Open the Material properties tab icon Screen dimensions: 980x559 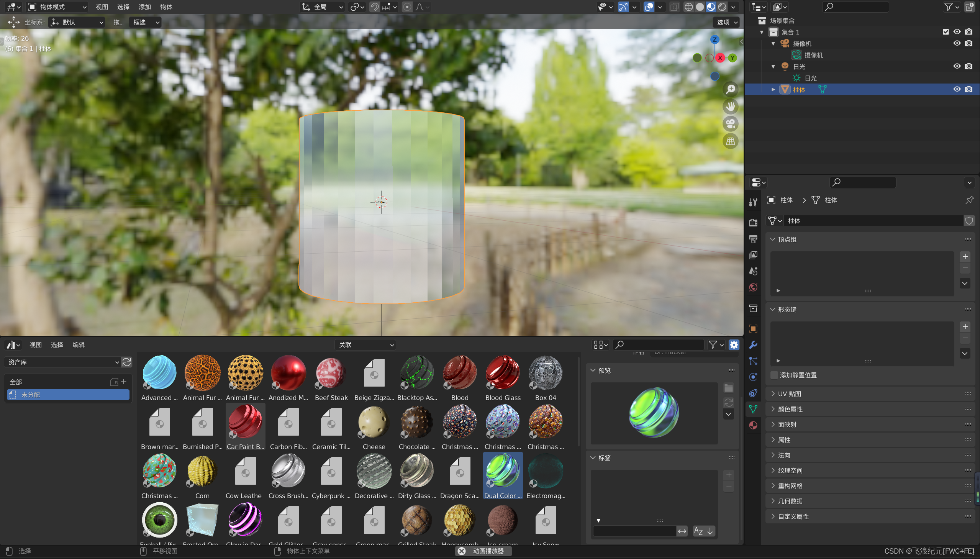pyautogui.click(x=753, y=425)
